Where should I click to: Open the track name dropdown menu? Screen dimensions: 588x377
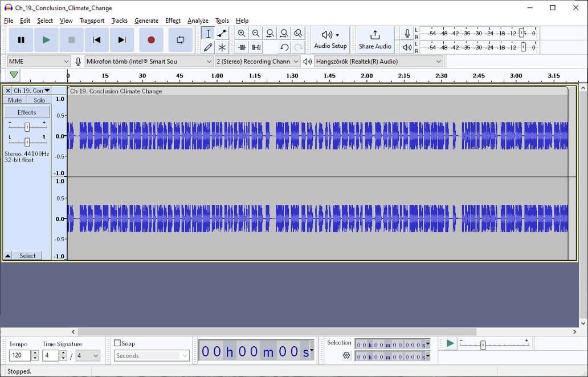point(48,90)
